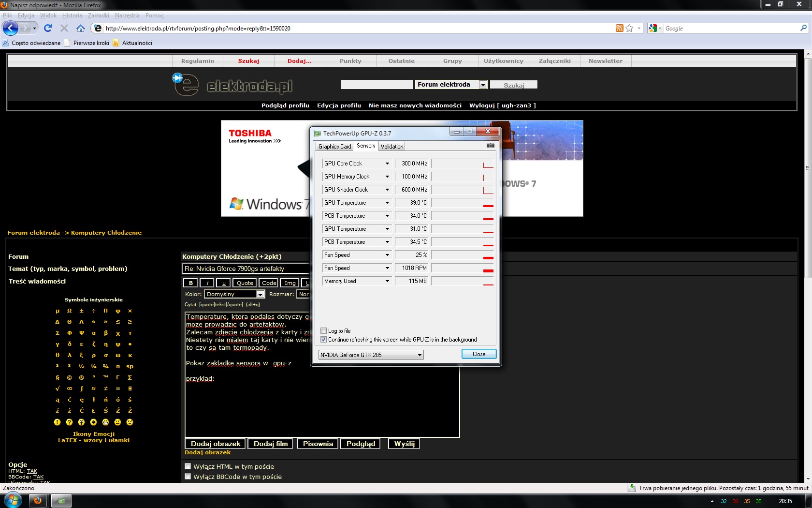
Task: Reload the page with the refresh icon
Action: click(48, 28)
